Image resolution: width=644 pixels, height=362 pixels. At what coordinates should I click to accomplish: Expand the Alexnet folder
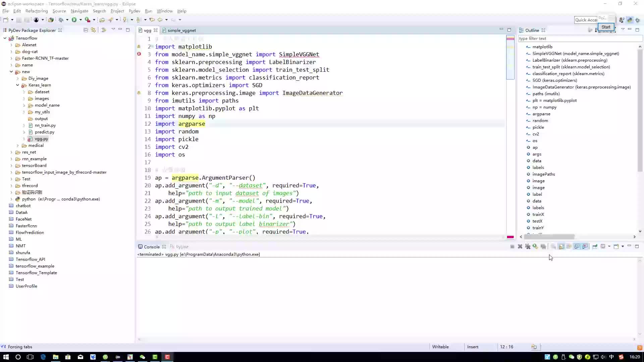click(x=11, y=45)
